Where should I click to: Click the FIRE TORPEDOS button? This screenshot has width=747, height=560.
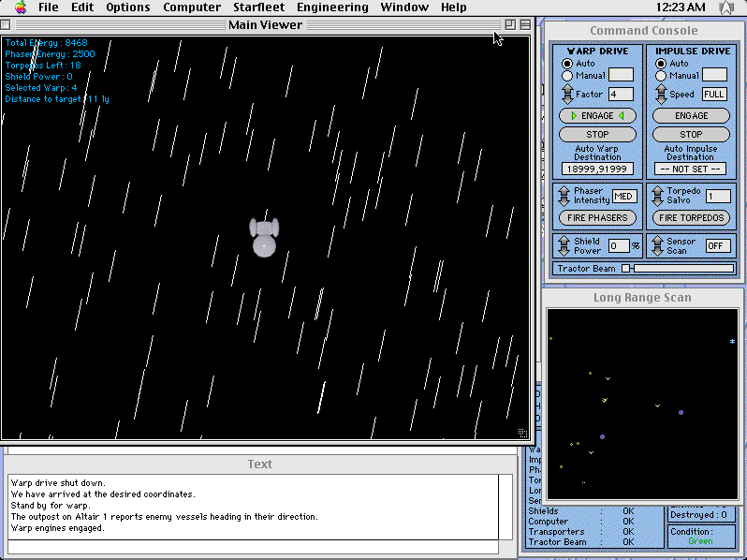(691, 218)
